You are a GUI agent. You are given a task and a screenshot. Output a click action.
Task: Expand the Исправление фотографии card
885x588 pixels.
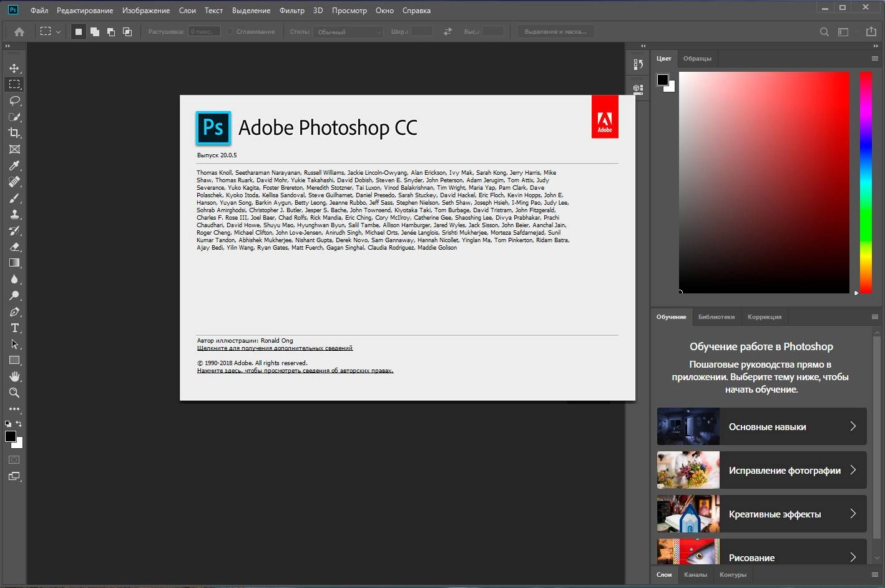point(761,470)
